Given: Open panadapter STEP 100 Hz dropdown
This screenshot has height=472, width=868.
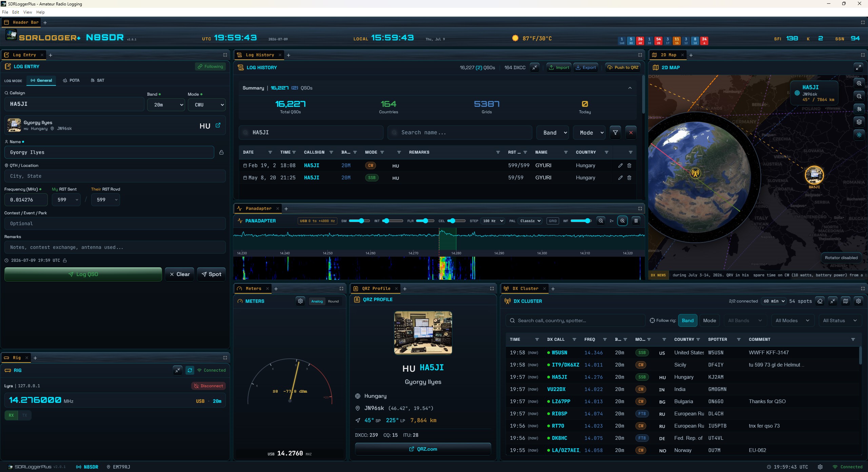Looking at the screenshot, I should coord(493,221).
